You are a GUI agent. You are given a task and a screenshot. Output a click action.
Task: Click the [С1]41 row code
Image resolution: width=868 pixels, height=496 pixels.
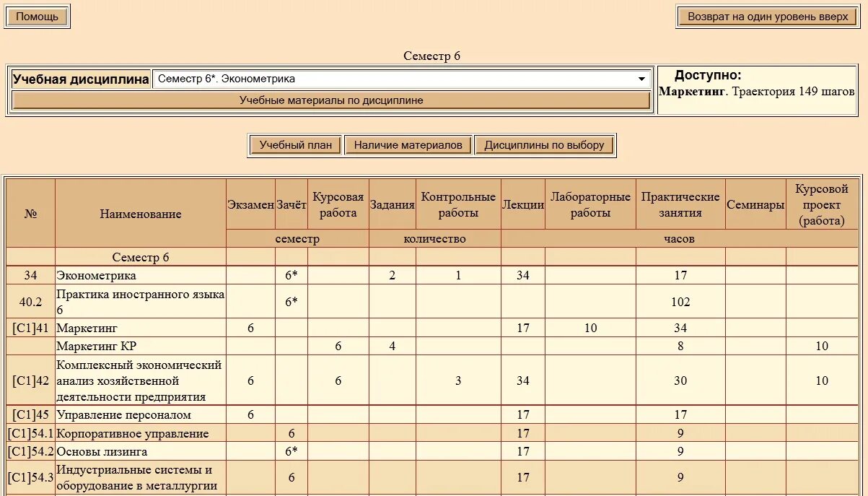pos(30,328)
